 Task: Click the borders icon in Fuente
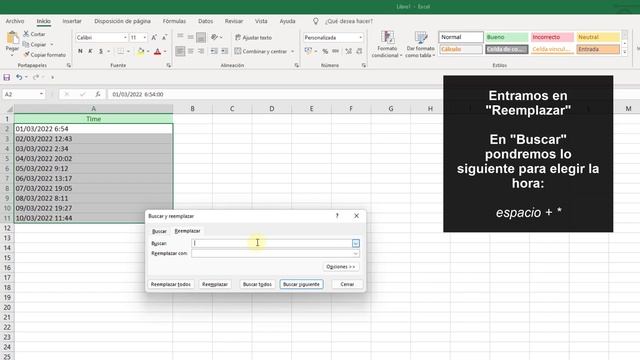(120, 51)
